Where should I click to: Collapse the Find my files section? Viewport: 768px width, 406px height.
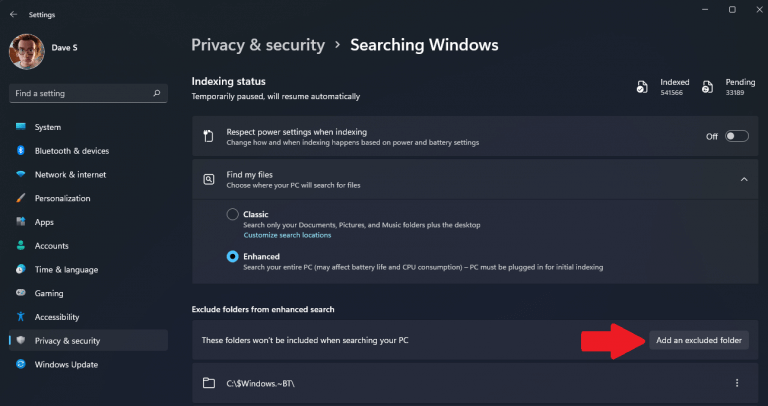[x=744, y=179]
